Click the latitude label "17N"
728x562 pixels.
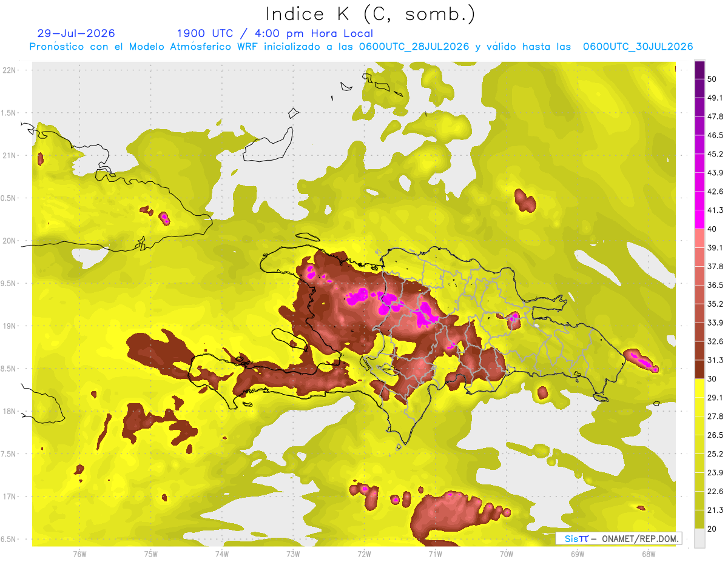pos(10,497)
